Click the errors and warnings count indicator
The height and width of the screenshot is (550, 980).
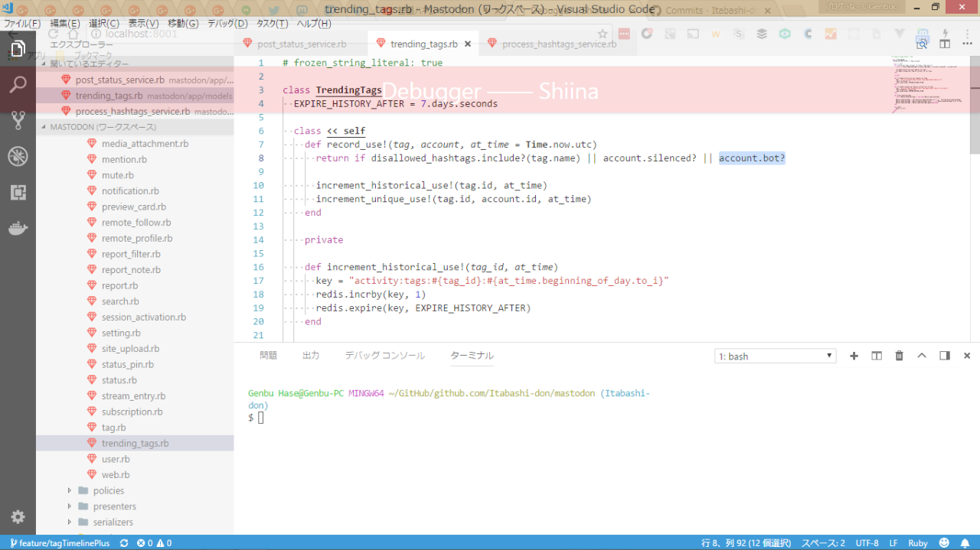[x=154, y=543]
